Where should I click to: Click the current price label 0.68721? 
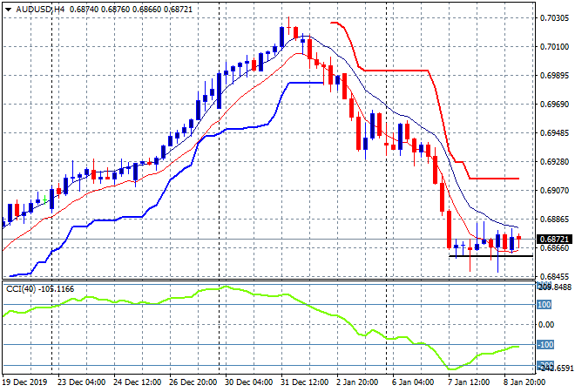555,239
